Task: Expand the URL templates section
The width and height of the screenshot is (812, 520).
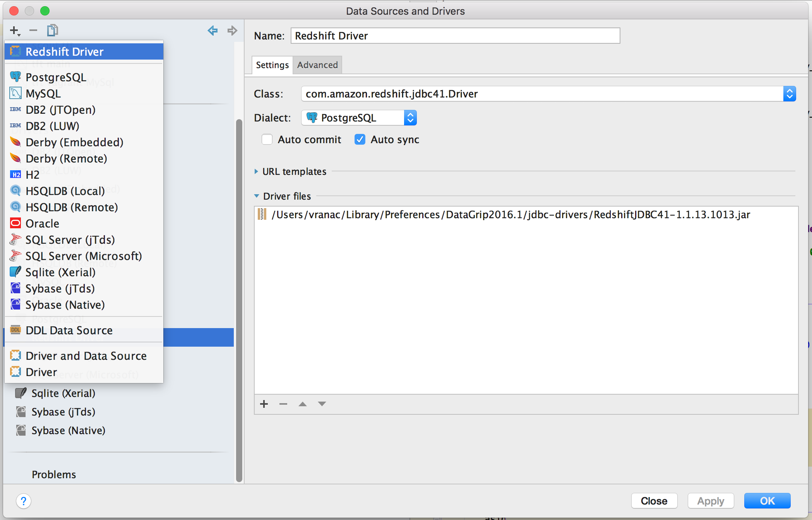Action: 256,171
